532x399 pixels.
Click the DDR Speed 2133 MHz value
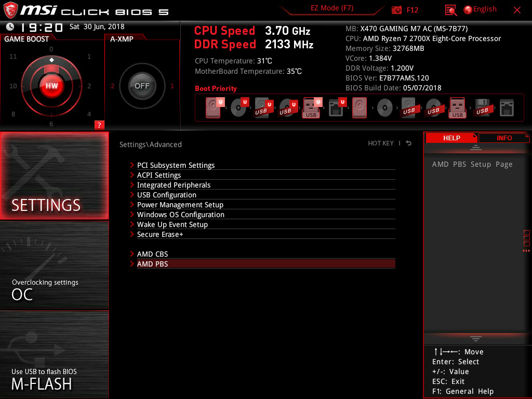(289, 44)
